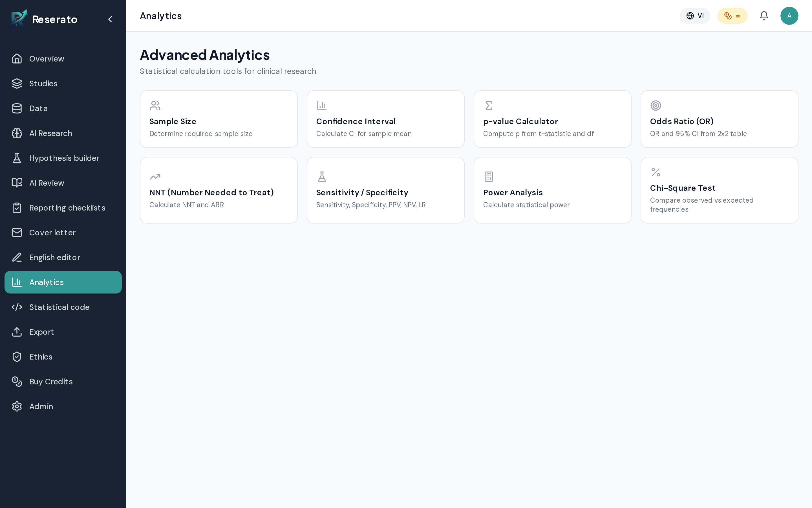812x508 pixels.
Task: Click the English editor pen icon
Action: click(x=17, y=257)
